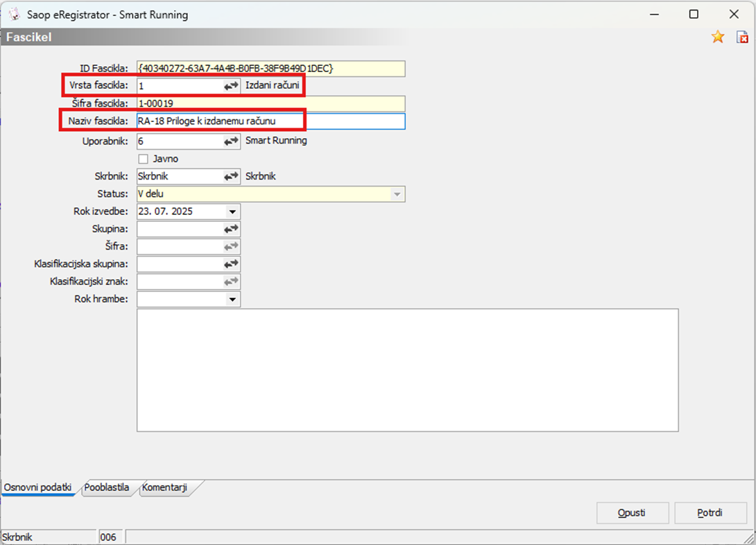
Task: Click the 'Izdani računi' description text
Action: coord(273,85)
